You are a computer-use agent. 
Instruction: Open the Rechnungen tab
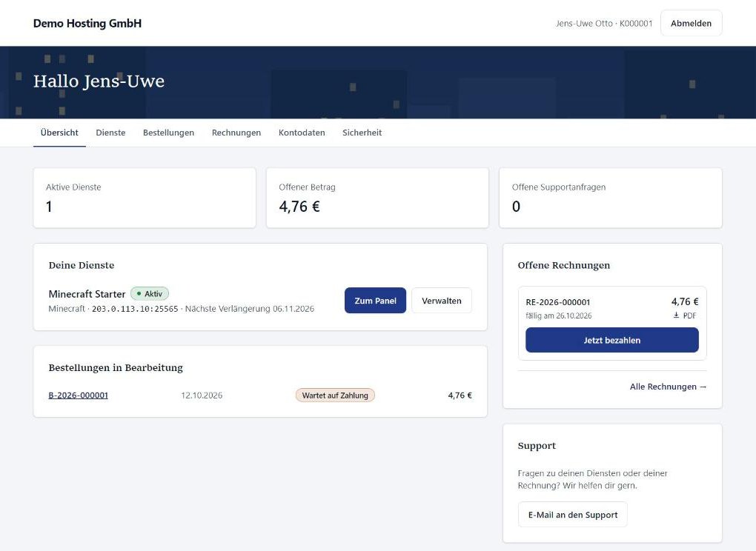pyautogui.click(x=236, y=133)
